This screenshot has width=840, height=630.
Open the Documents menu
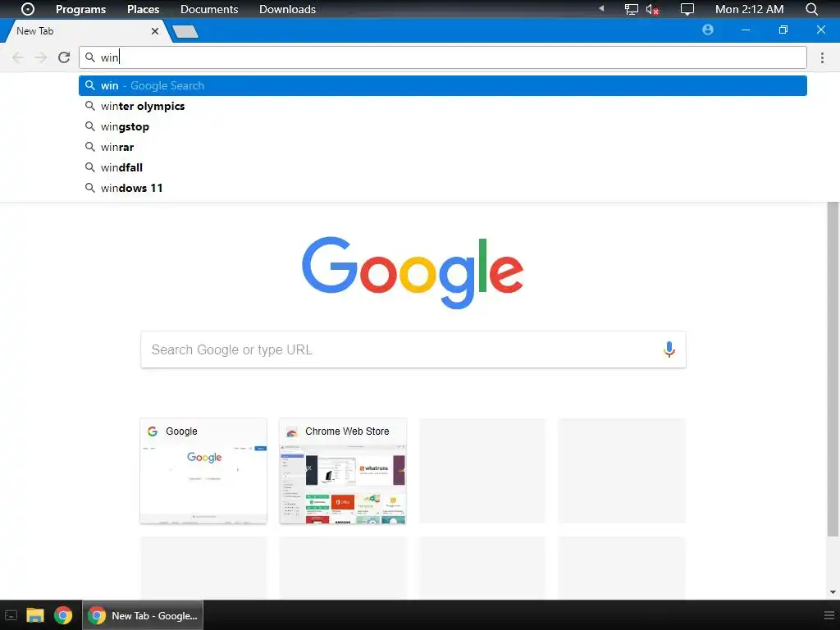209,9
